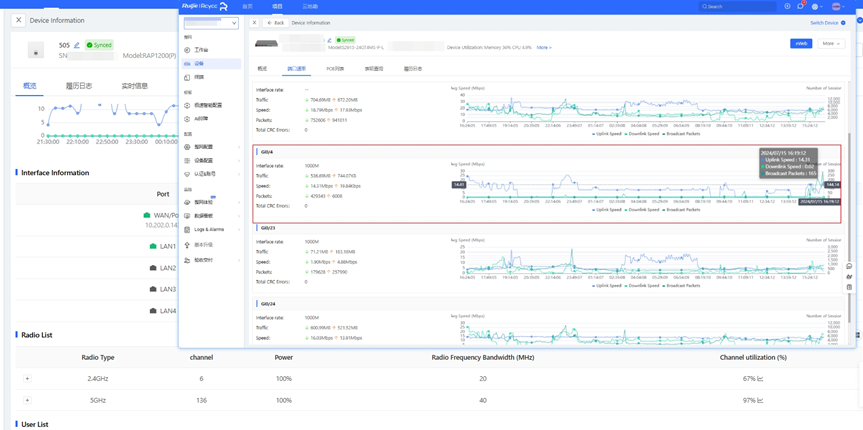This screenshot has width=863, height=430.
Task: Open the network selector dropdown in sidebar
Action: click(211, 22)
